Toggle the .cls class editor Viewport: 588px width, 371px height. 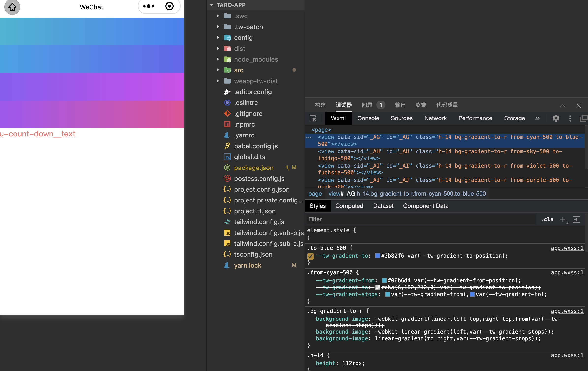547,219
